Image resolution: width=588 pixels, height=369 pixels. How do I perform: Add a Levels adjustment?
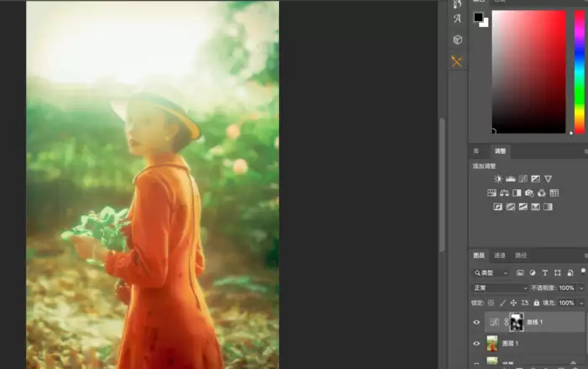tap(511, 179)
